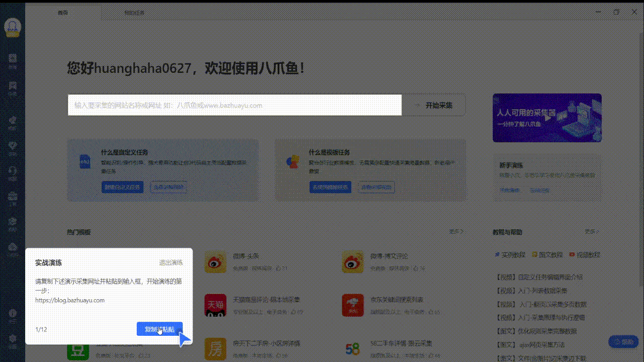The width and height of the screenshot is (644, 362).
Task: Open the 天猫商品评论 template icon
Action: [x=215, y=305]
